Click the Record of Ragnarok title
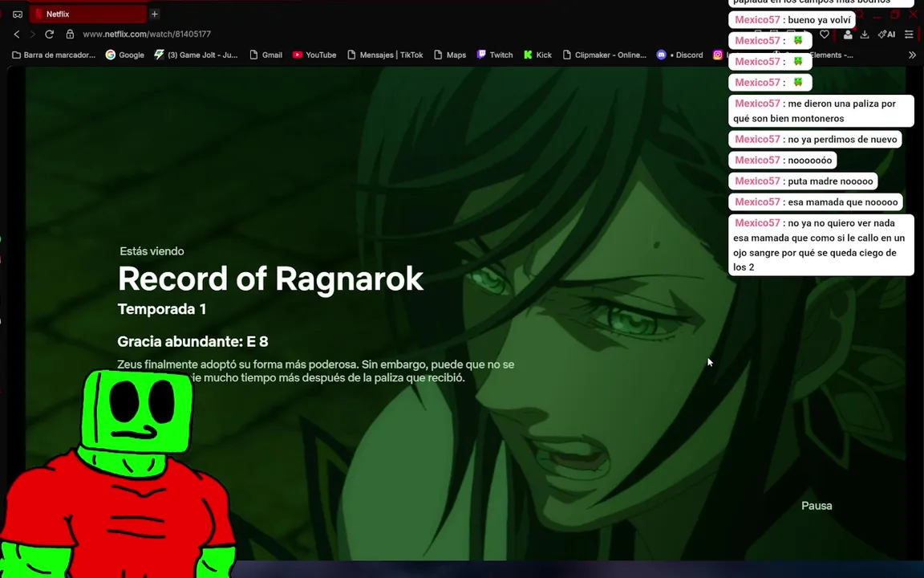This screenshot has width=924, height=578. pos(270,279)
